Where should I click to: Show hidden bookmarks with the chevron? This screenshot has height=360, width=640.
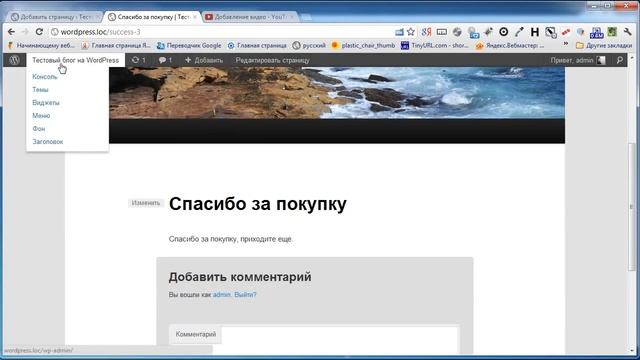pos(566,44)
